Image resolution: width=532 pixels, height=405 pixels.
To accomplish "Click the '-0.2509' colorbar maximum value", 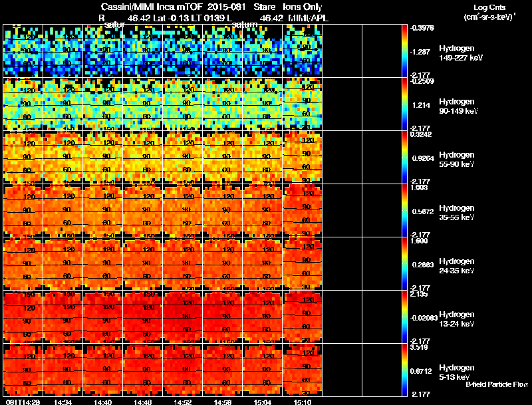I will coord(422,81).
